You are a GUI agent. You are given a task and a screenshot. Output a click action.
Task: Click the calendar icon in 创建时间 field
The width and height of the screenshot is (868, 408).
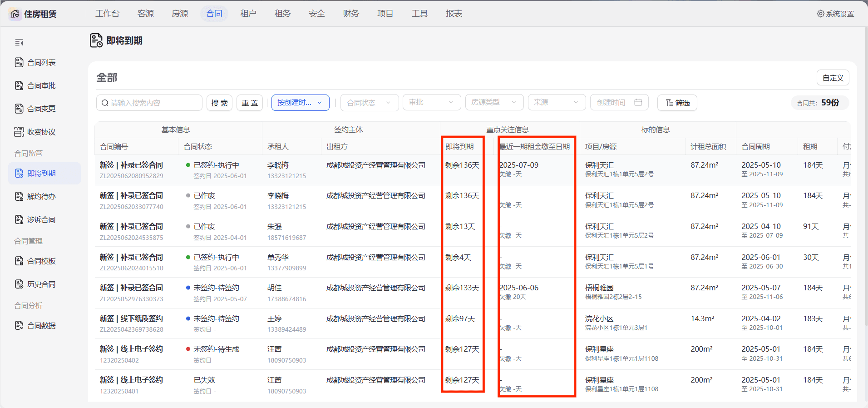(x=638, y=102)
